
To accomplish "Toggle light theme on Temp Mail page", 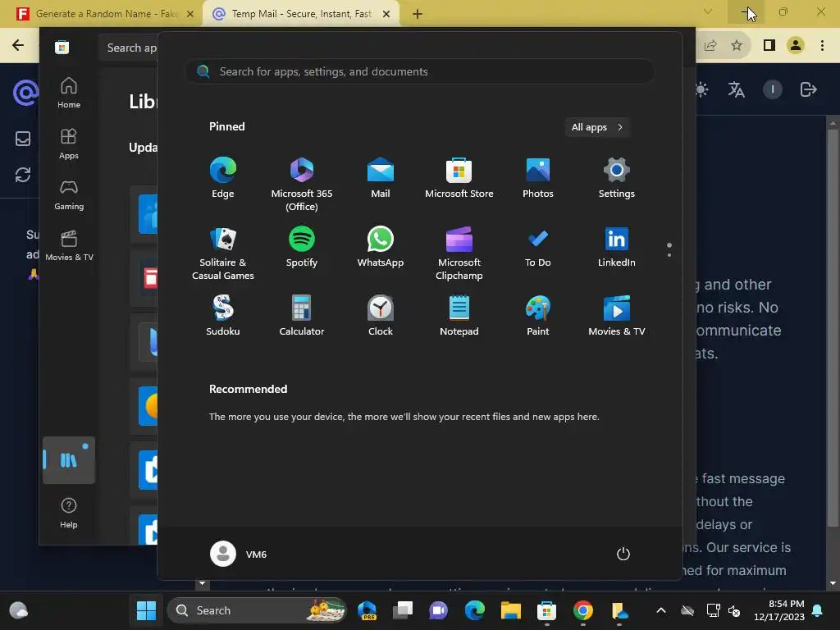I will pyautogui.click(x=701, y=89).
